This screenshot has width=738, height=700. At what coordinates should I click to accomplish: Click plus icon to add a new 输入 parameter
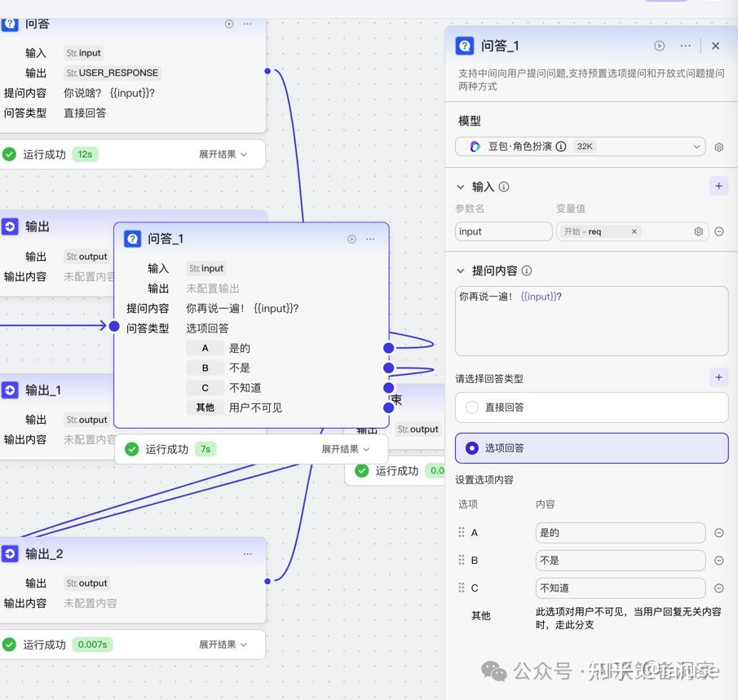[718, 186]
